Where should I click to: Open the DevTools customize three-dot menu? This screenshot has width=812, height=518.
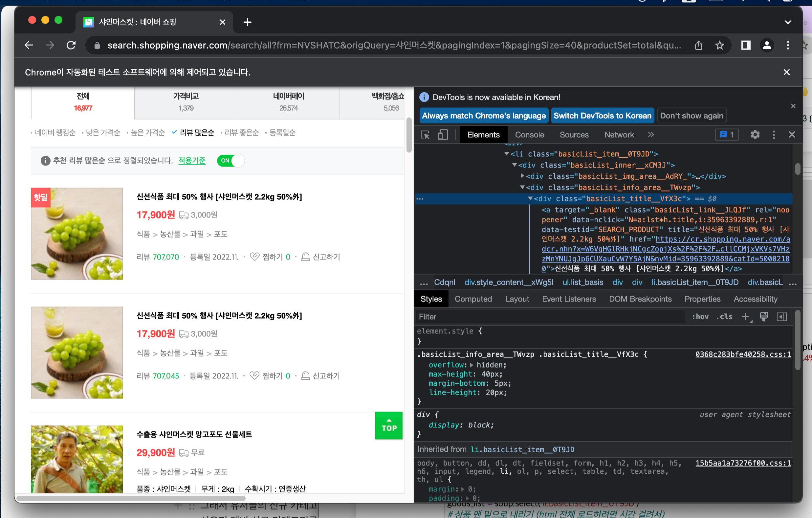coord(774,135)
